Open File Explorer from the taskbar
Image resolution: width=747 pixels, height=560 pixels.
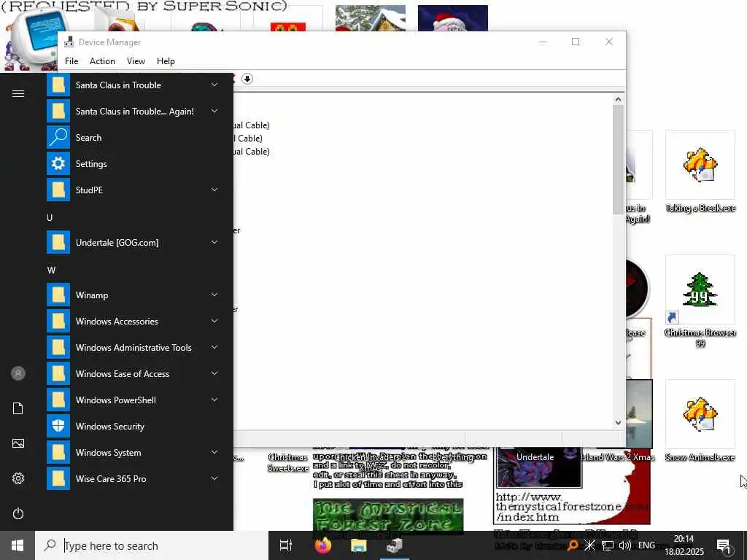click(x=359, y=545)
